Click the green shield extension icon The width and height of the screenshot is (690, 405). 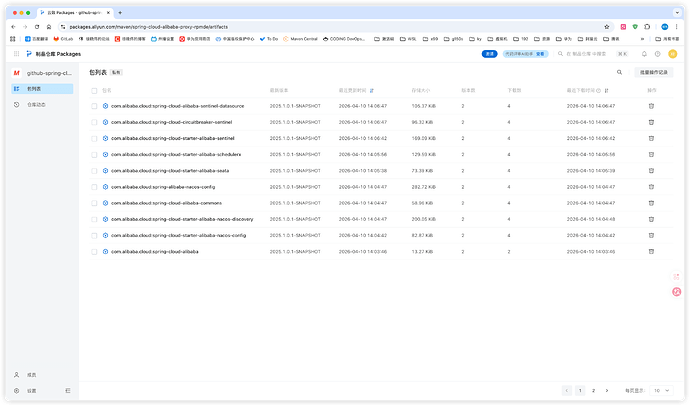click(635, 27)
